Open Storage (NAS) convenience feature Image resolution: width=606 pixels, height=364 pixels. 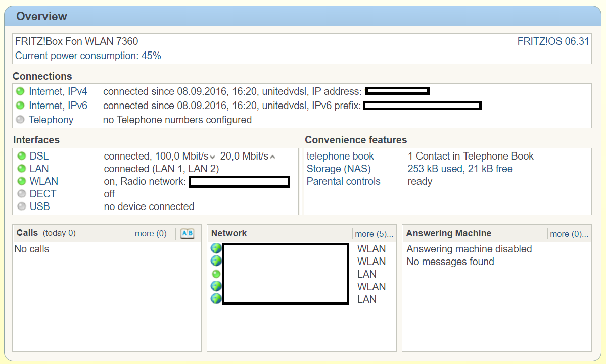tap(339, 169)
